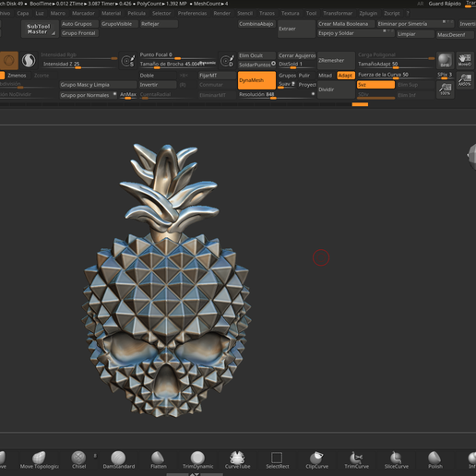
Task: Click the Guard Rápido quick save button
Action: (x=445, y=4)
